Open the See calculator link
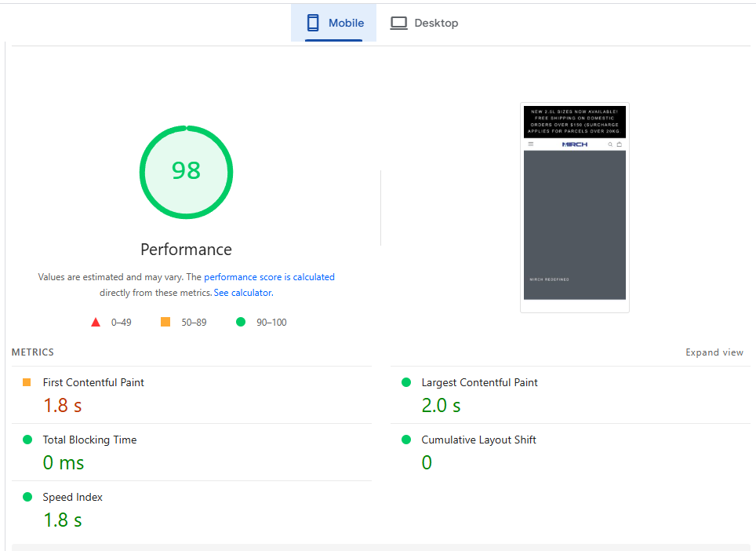This screenshot has height=551, width=756. point(242,293)
